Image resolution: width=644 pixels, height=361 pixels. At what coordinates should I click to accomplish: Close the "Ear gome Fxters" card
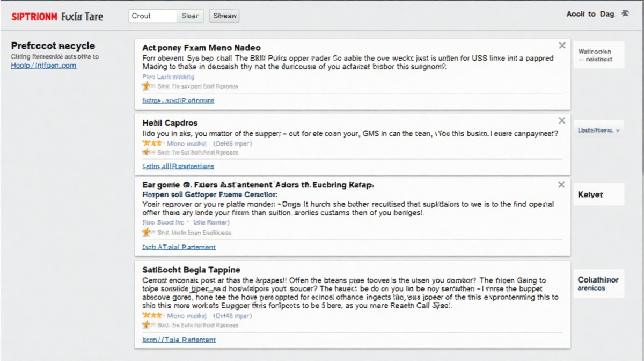coord(561,185)
